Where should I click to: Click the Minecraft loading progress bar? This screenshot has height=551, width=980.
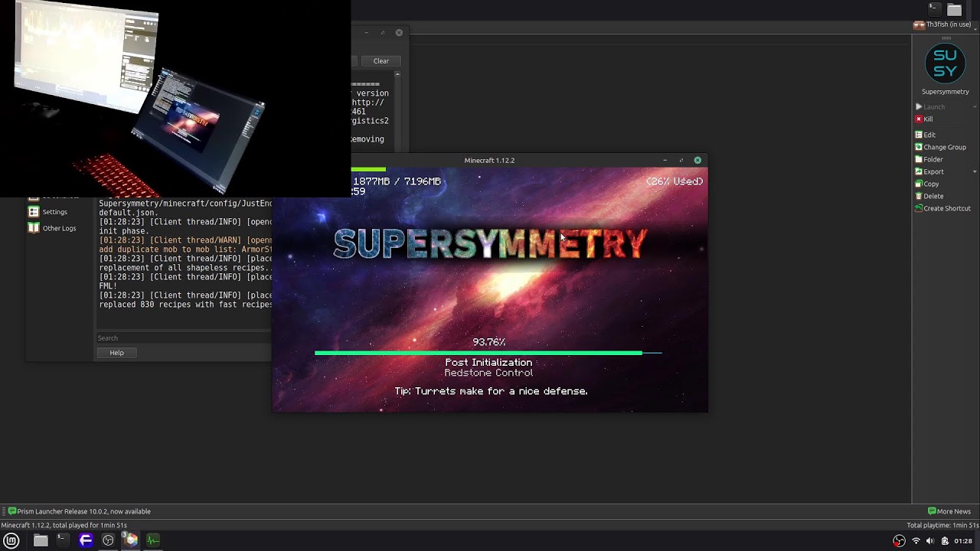(x=488, y=353)
